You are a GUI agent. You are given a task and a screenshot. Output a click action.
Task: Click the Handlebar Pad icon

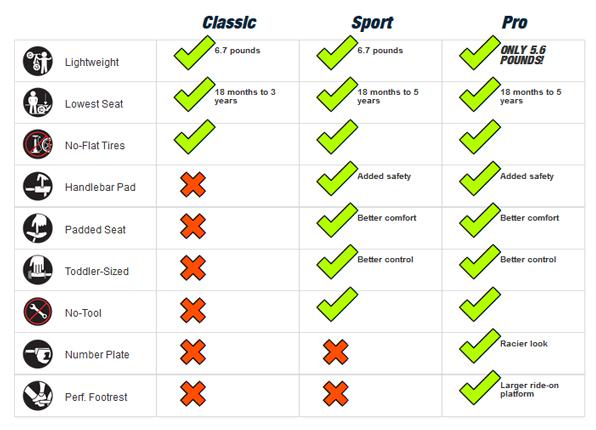point(38,186)
